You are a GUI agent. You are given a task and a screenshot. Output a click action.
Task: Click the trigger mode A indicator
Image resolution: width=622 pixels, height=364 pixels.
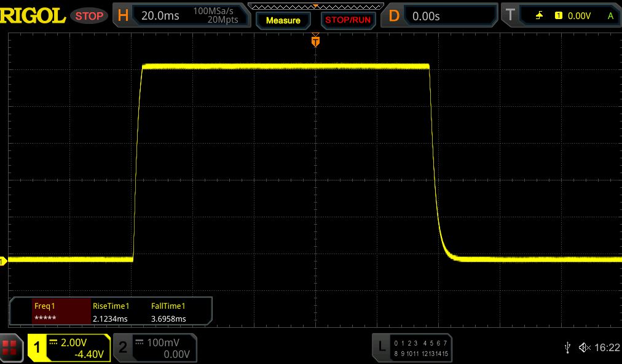(611, 16)
